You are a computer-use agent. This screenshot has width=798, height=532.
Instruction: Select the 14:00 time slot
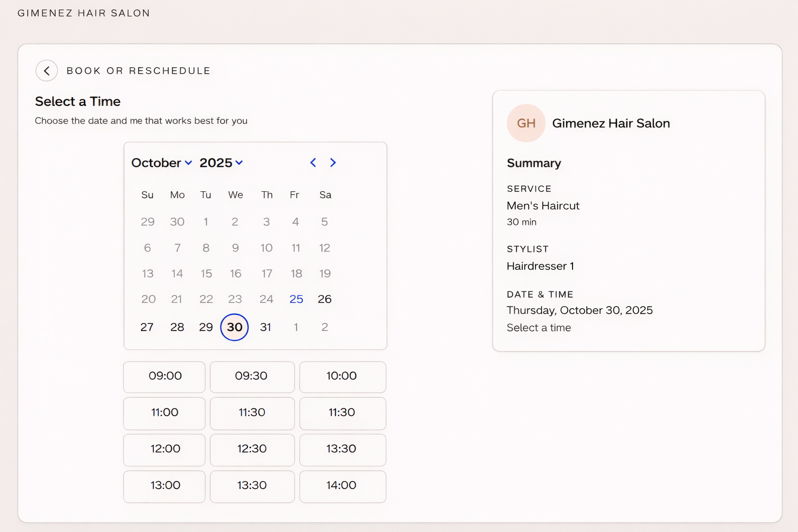pyautogui.click(x=342, y=486)
